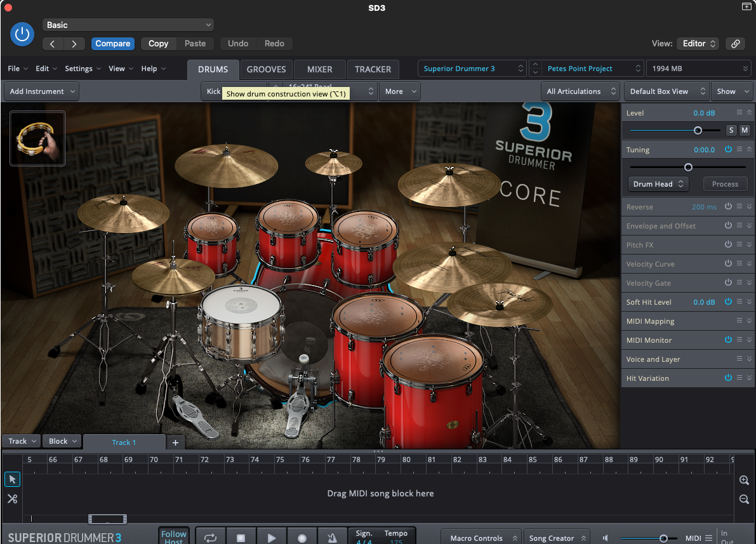Image resolution: width=756 pixels, height=544 pixels.
Task: Toggle the plug-in power bypass button
Action: point(22,34)
